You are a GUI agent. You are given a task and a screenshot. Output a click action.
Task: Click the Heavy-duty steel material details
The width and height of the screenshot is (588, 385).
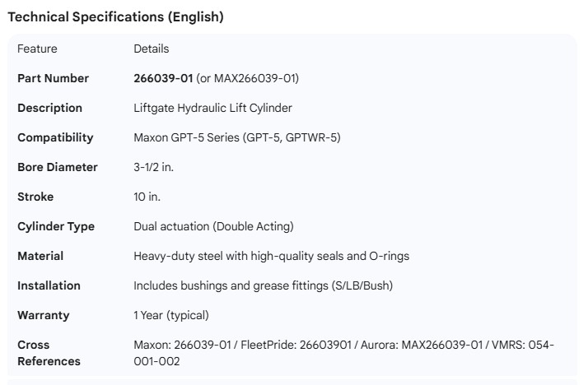[x=271, y=256]
